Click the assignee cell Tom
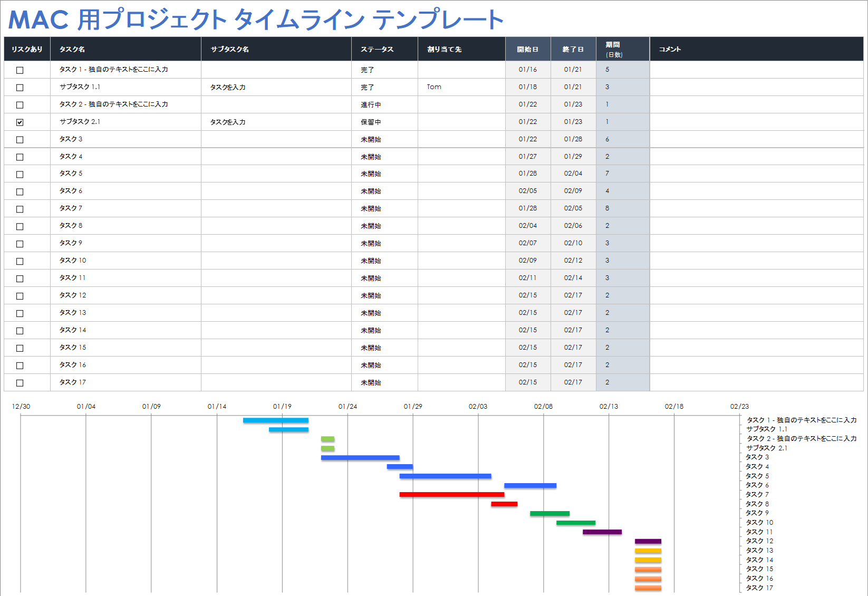The height and width of the screenshot is (596, 868). tap(461, 87)
